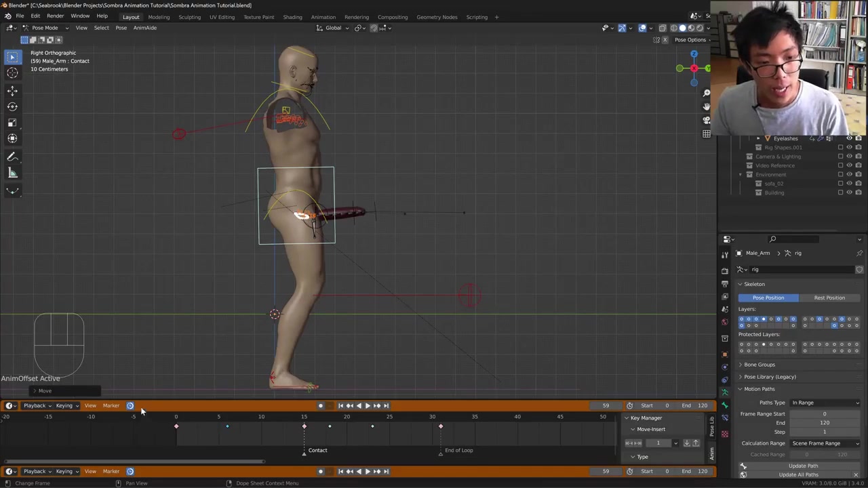Image resolution: width=868 pixels, height=488 pixels.
Task: Toggle auto keying record button in timeline
Action: 321,406
